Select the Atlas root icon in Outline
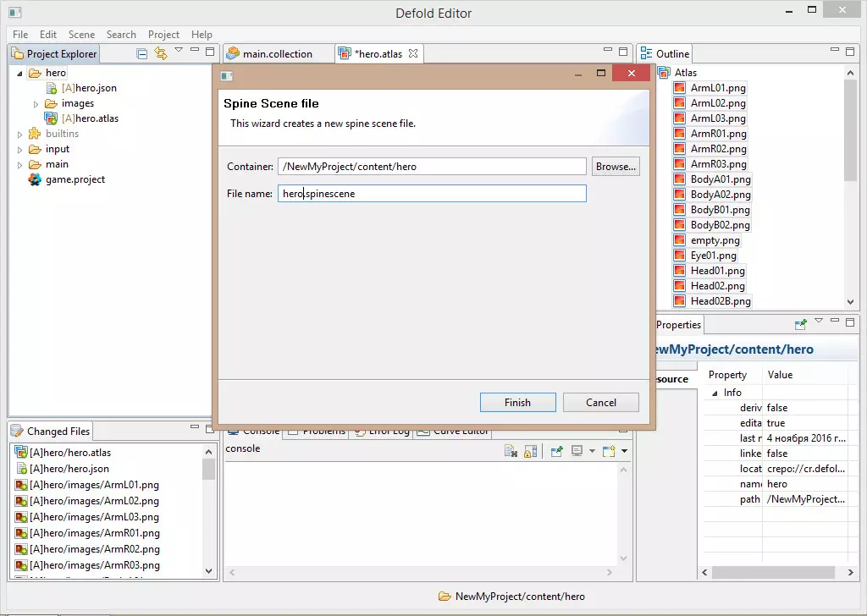Screen dimensions: 867x616 pos(664,73)
